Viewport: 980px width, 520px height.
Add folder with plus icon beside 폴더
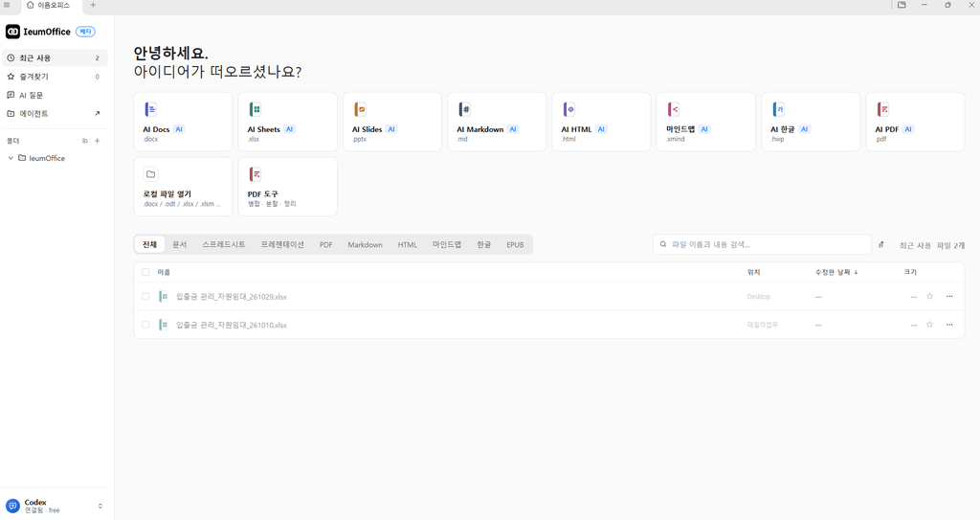(97, 141)
